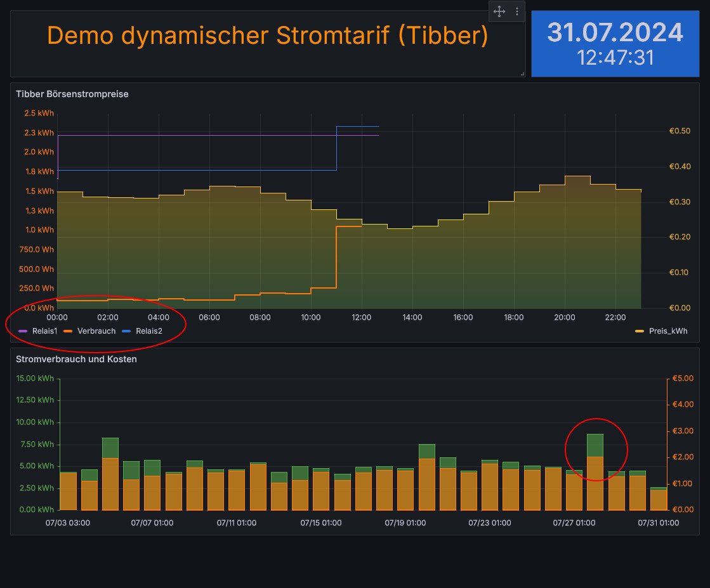Image resolution: width=710 pixels, height=588 pixels.
Task: Toggle the Relais2 series via legend label
Action: point(148,331)
